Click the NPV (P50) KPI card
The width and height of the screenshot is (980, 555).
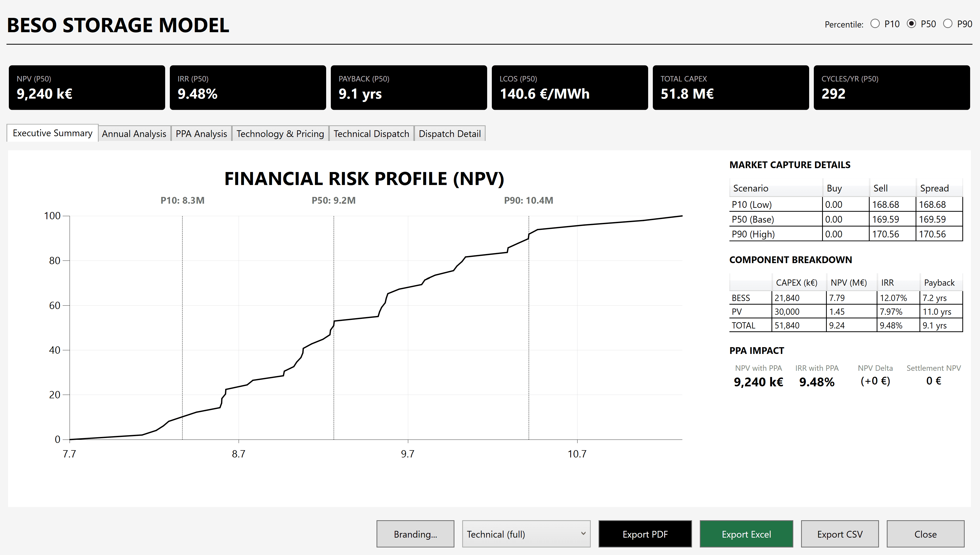click(x=86, y=87)
